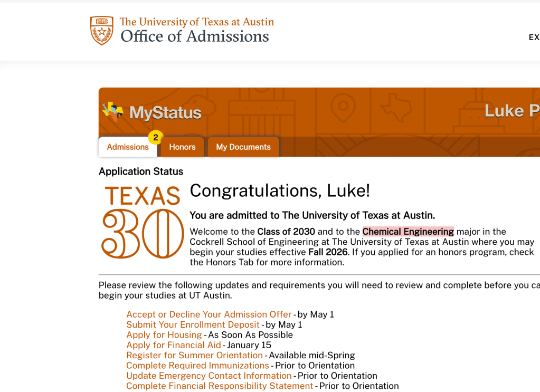This screenshot has width=540, height=392.
Task: Switch to the Honors tab
Action: coord(182,147)
